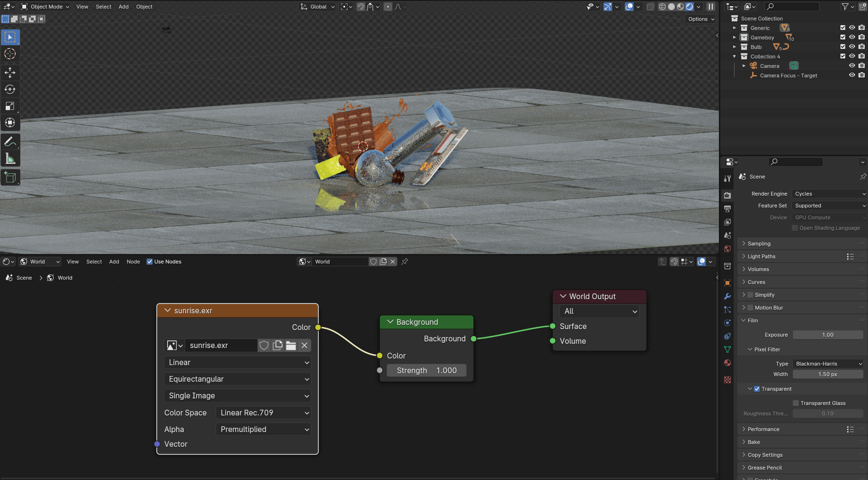Hide the Bulb collection in the outliner
This screenshot has width=868, height=480.
[x=852, y=47]
